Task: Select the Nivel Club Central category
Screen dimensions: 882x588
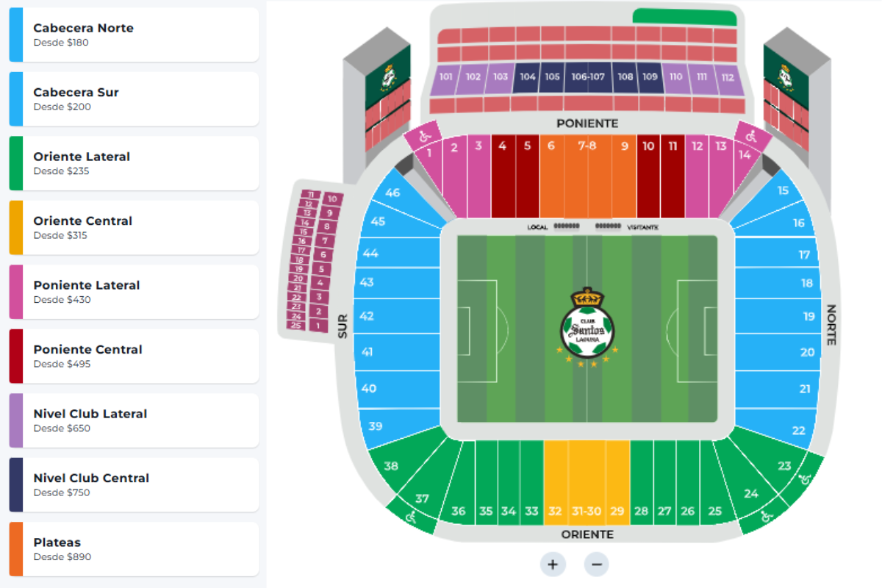Action: (134, 484)
